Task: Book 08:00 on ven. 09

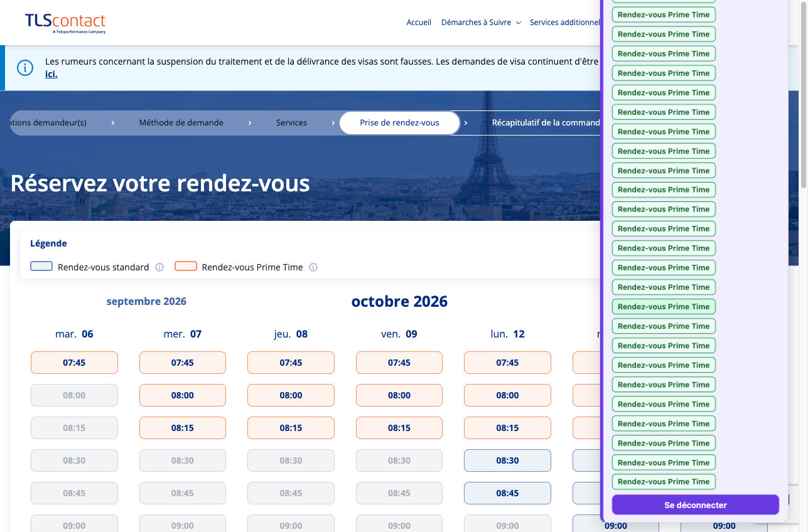Action: [399, 395]
